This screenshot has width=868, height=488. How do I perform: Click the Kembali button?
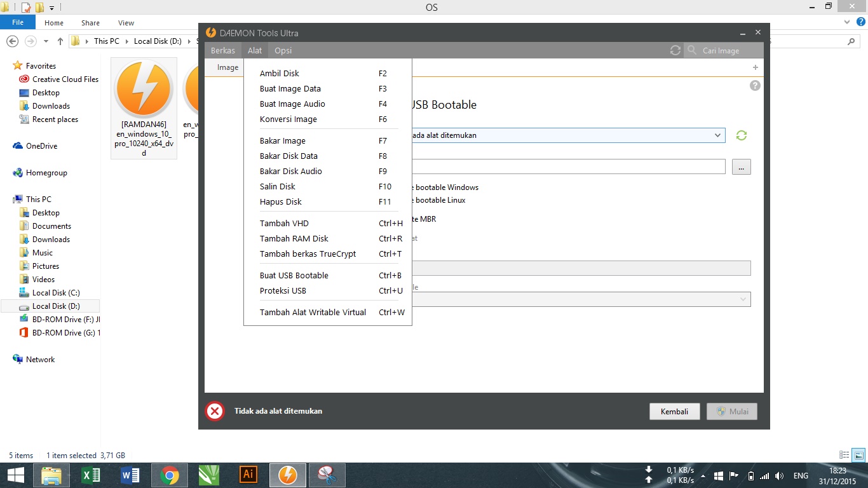674,411
